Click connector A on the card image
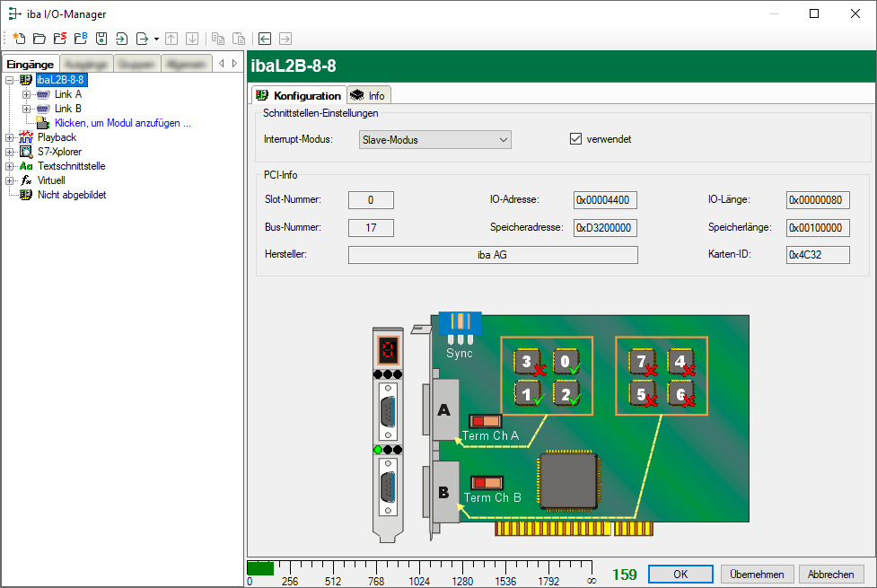 pyautogui.click(x=444, y=409)
